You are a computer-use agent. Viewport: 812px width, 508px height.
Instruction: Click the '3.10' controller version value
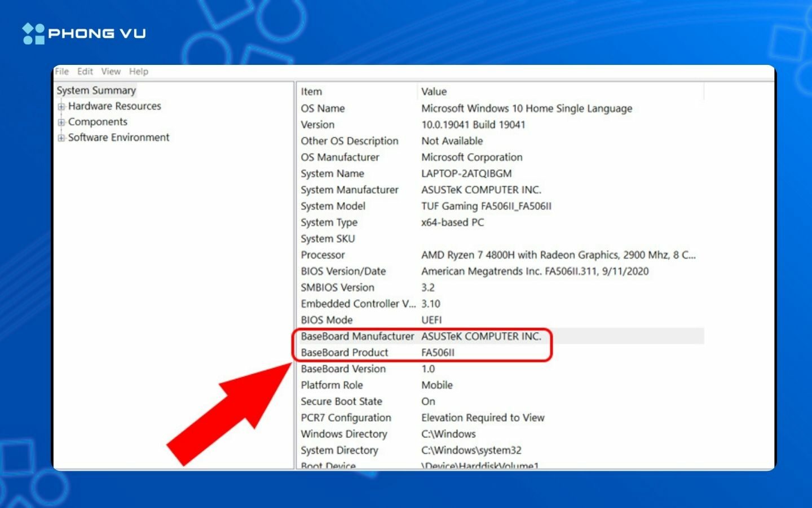point(431,304)
